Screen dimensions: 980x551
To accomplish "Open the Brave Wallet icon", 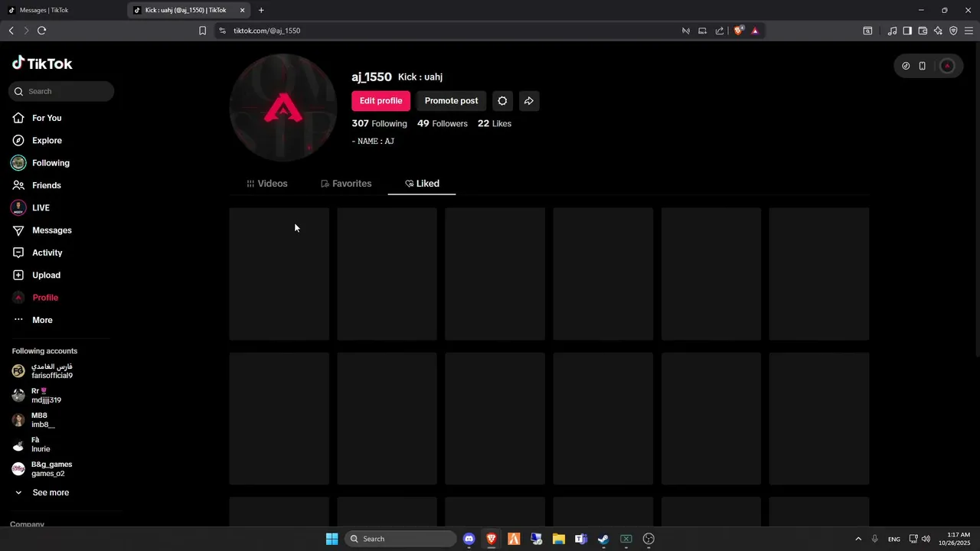I will pos(923,31).
